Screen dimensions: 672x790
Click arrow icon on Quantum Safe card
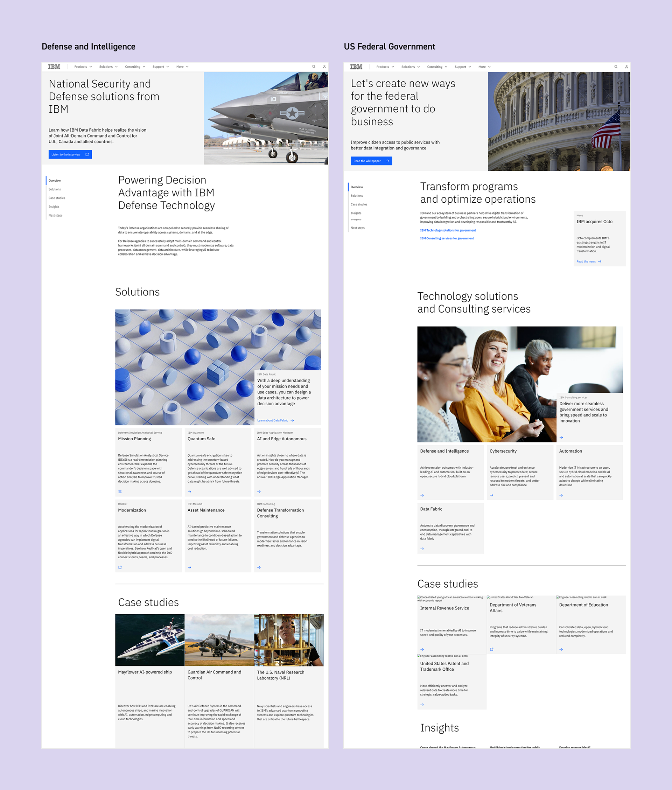189,492
